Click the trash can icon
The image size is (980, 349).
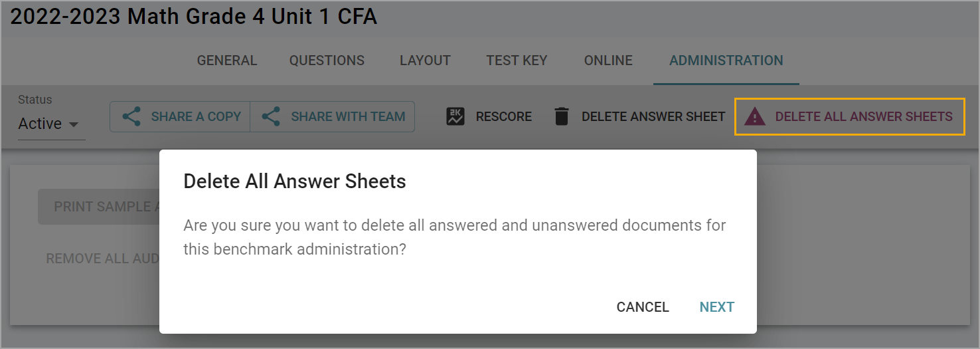click(562, 117)
